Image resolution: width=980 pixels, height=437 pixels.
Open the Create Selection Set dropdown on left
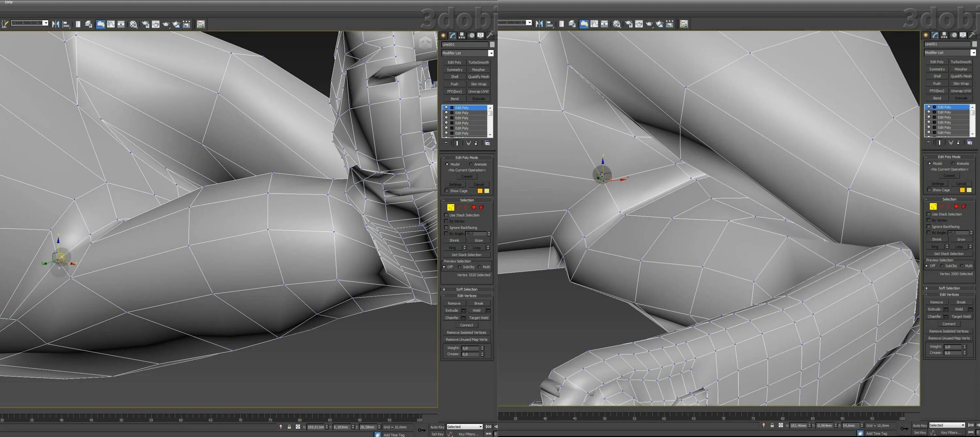coord(45,23)
